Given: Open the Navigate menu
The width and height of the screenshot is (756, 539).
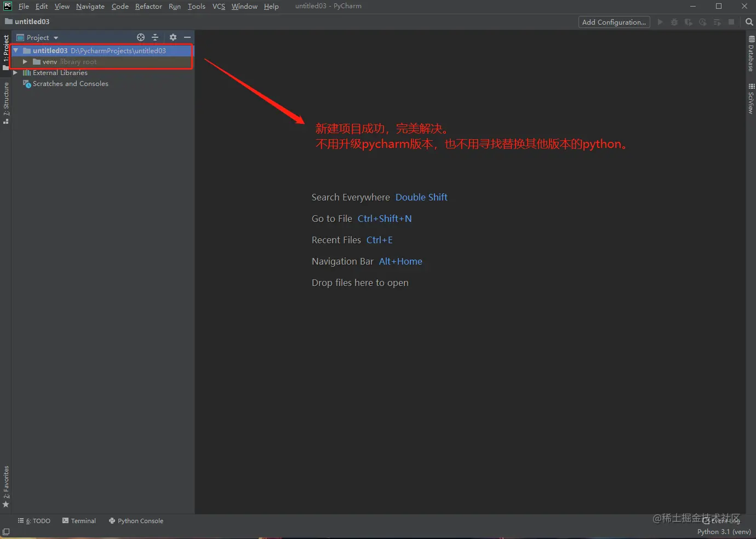Looking at the screenshot, I should (x=90, y=7).
